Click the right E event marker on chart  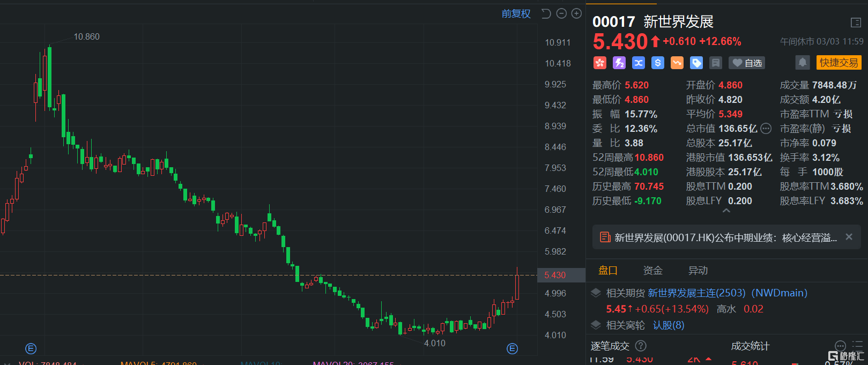point(513,349)
